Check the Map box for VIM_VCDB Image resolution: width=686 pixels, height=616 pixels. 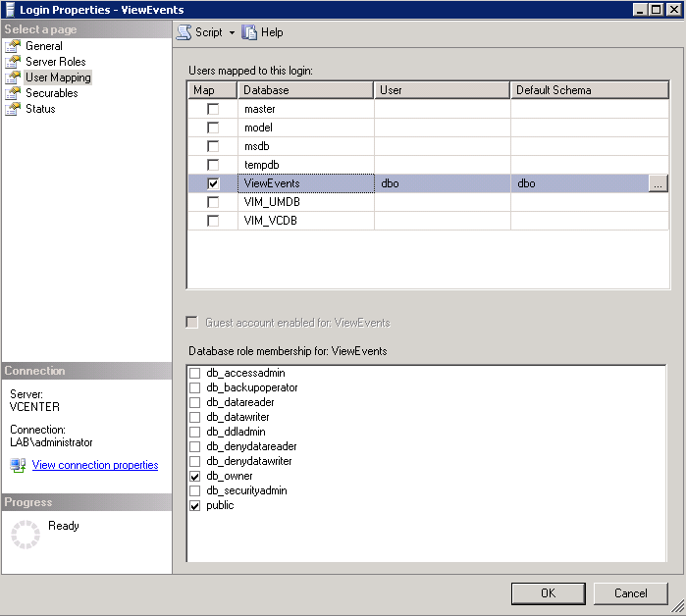(213, 221)
